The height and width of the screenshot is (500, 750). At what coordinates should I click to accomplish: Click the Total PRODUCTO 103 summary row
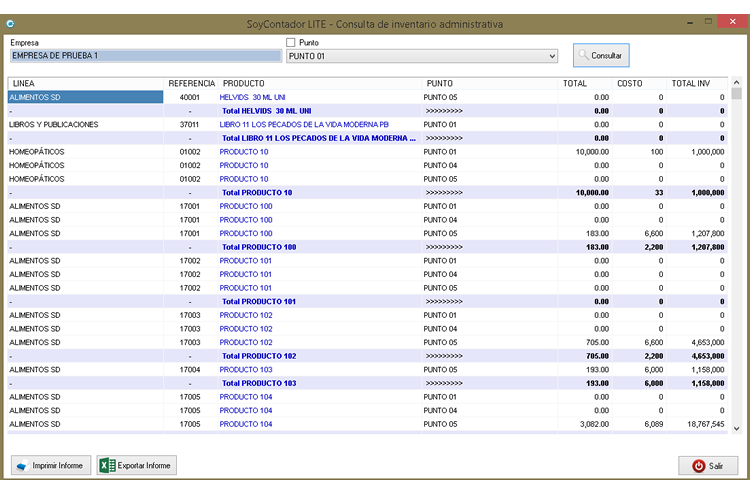[367, 384]
